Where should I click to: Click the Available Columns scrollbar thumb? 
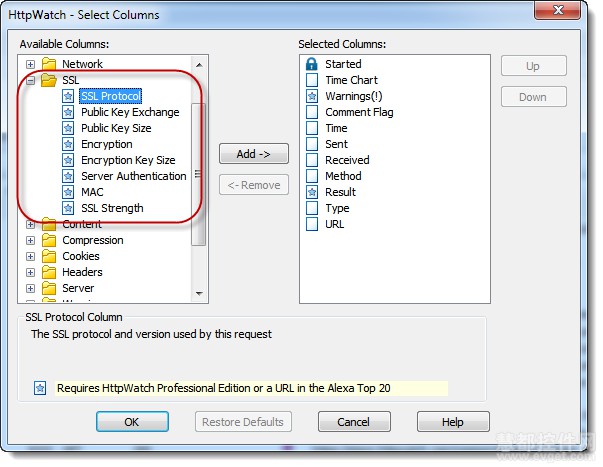click(198, 174)
